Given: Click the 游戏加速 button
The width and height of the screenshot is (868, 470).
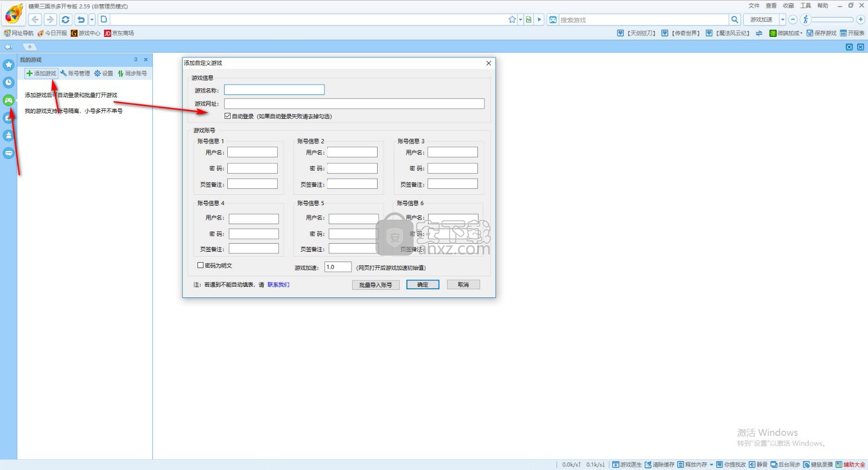Looking at the screenshot, I should pyautogui.click(x=761, y=20).
